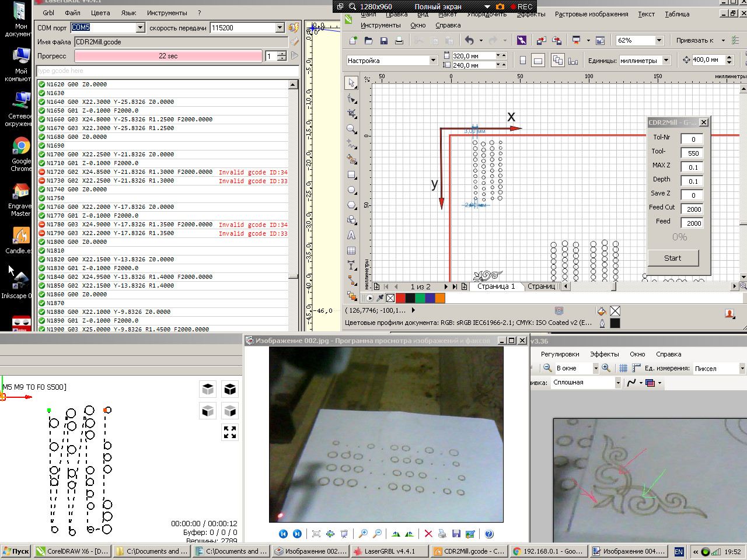
Task: Click the Save icon in CorelDRAW toolbar
Action: (x=383, y=40)
